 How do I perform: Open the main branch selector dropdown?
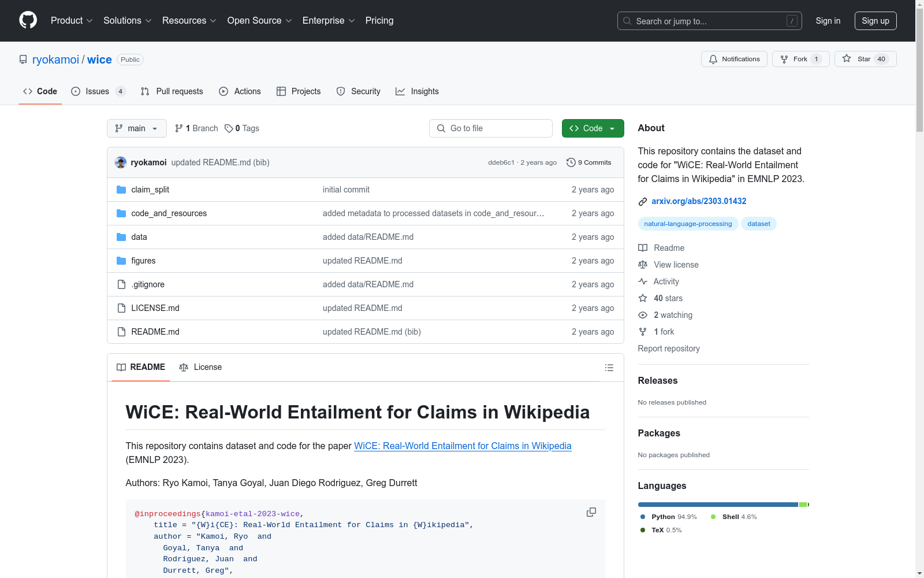pos(137,128)
